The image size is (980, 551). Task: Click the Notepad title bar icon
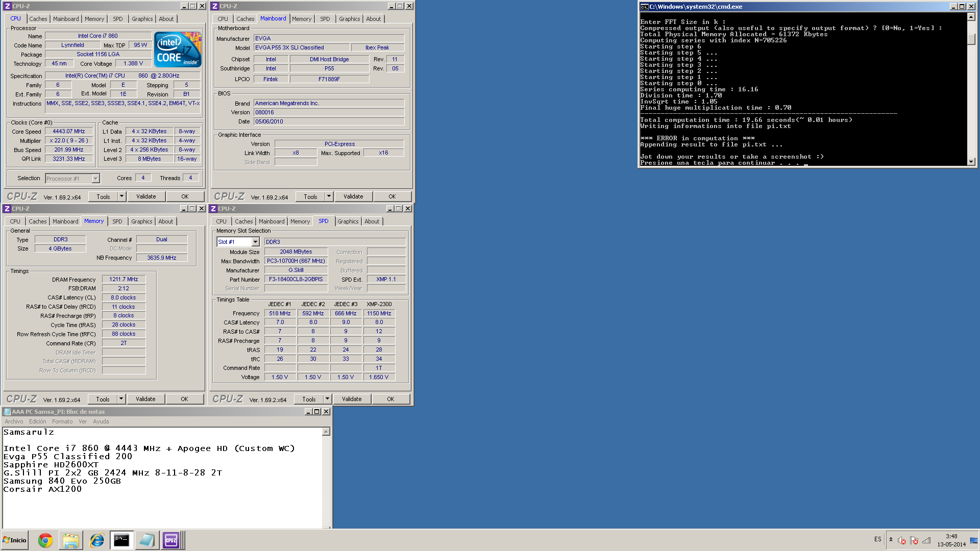coord(7,412)
